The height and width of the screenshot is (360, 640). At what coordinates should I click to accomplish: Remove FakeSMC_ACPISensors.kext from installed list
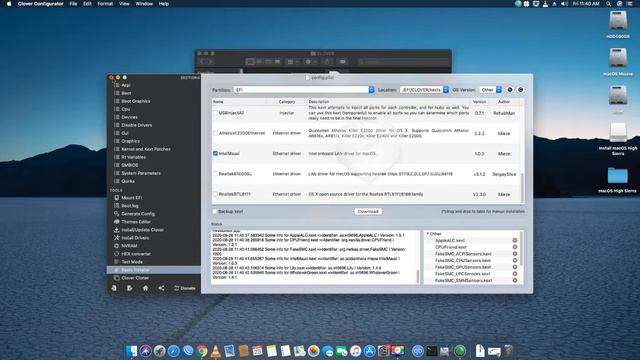coord(515,254)
